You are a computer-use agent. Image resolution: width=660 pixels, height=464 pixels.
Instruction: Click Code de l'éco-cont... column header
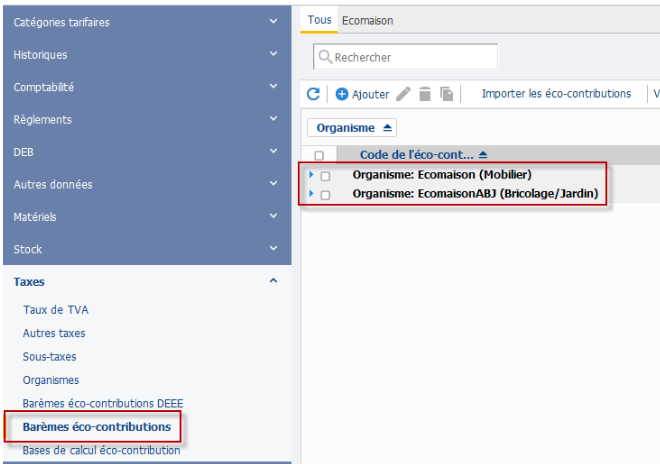(417, 155)
